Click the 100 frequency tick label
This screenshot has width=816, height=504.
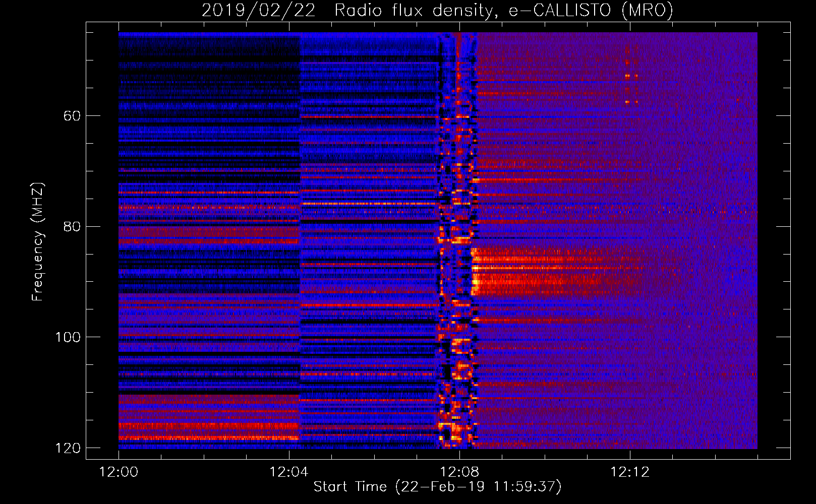68,337
